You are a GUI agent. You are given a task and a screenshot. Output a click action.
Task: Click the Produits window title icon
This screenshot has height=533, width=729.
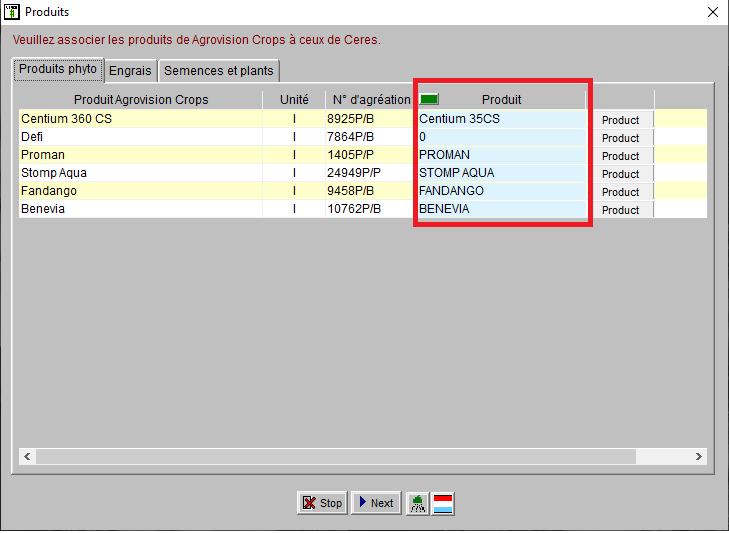(11, 12)
